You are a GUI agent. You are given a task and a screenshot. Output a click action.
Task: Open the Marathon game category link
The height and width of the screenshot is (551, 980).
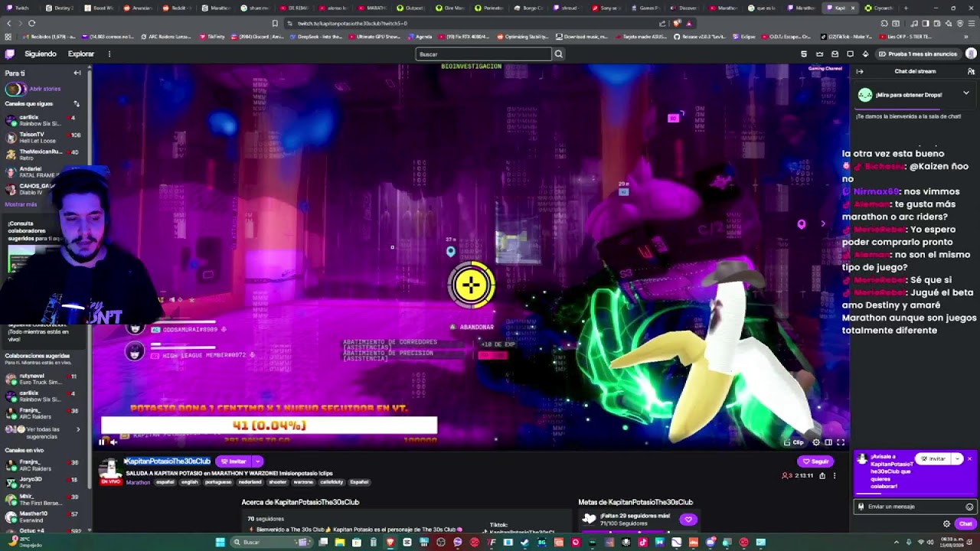point(139,482)
